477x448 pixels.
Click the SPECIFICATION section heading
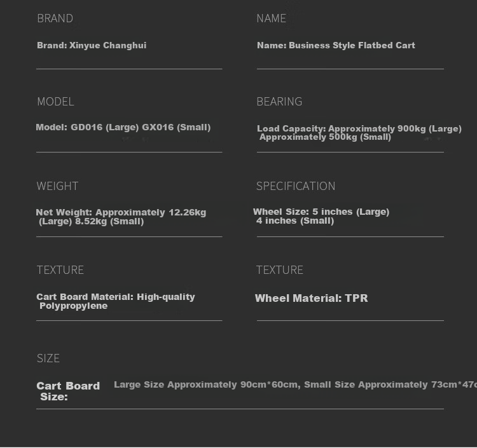tap(296, 186)
